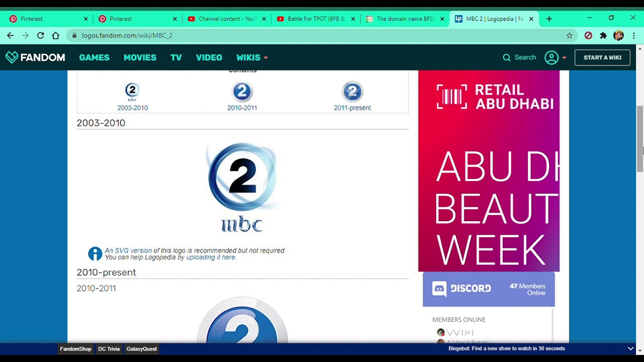Click the Retail Abu Dhabi advertisement banner
644x362 pixels.
point(489,171)
